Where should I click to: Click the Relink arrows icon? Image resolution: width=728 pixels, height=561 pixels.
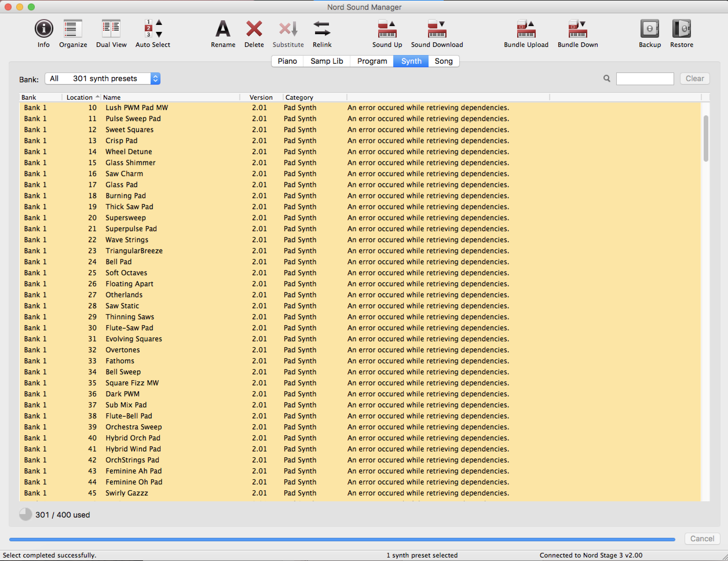pos(322,29)
